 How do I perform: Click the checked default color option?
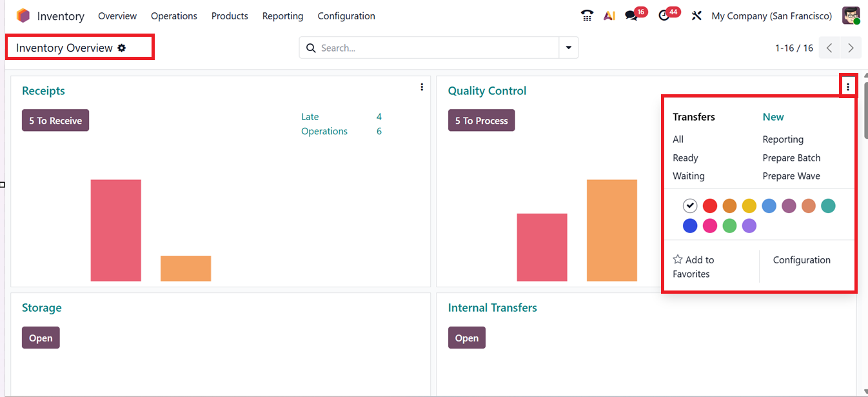click(690, 205)
